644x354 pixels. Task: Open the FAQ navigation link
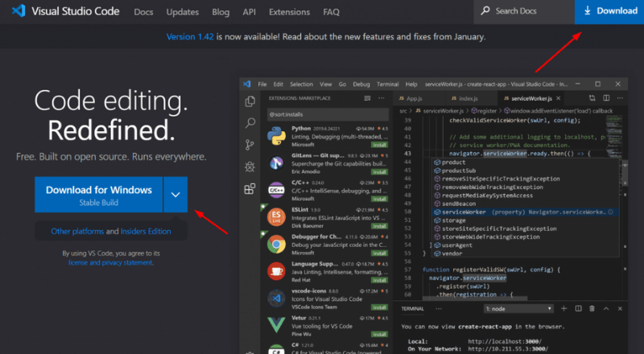[331, 12]
